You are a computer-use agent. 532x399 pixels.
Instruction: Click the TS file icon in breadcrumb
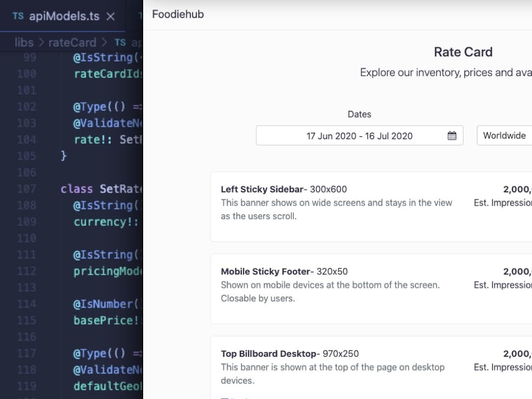pyautogui.click(x=120, y=43)
